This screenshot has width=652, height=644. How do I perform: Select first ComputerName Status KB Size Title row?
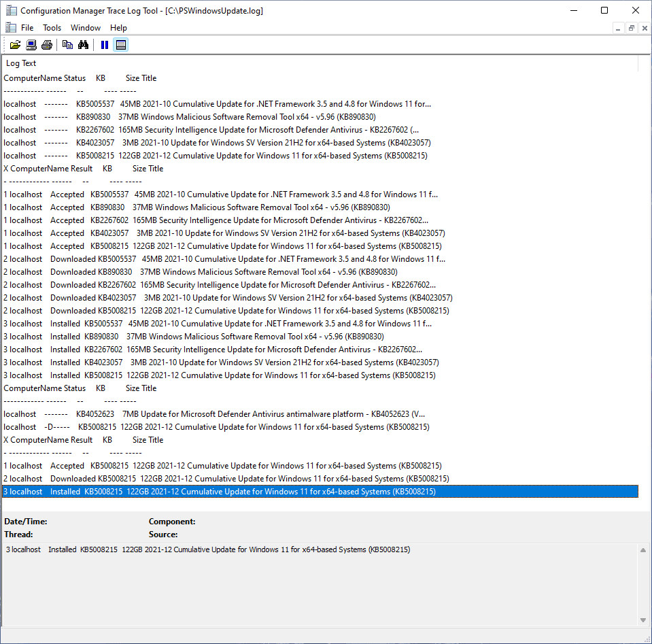pos(320,78)
